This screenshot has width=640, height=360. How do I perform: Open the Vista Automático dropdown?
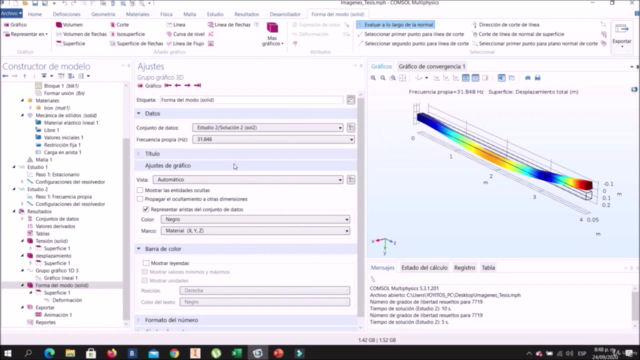click(248, 180)
